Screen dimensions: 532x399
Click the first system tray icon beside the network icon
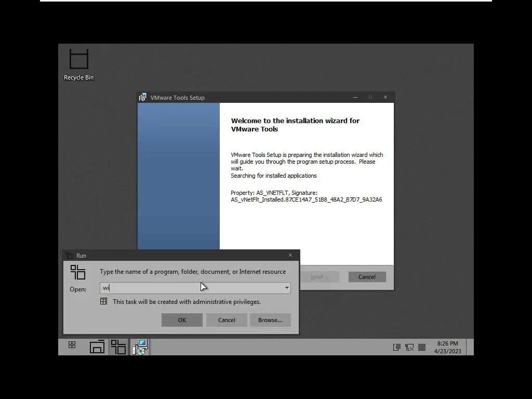coord(396,347)
